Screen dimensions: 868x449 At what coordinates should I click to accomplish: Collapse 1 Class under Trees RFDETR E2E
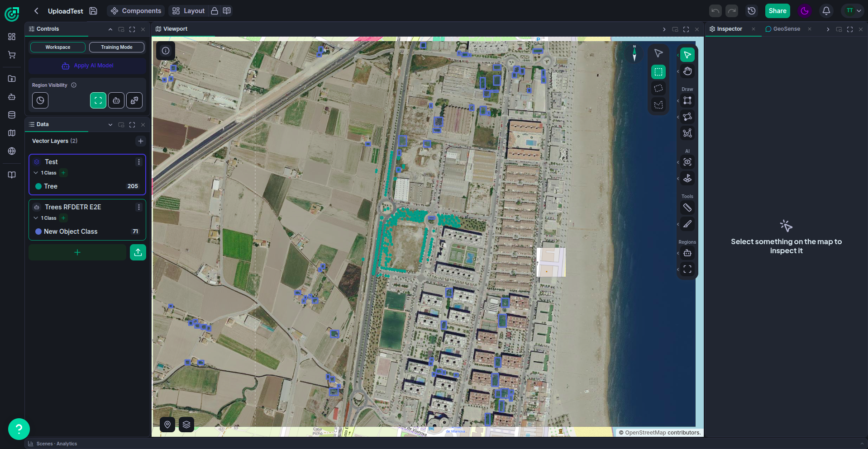pyautogui.click(x=36, y=218)
